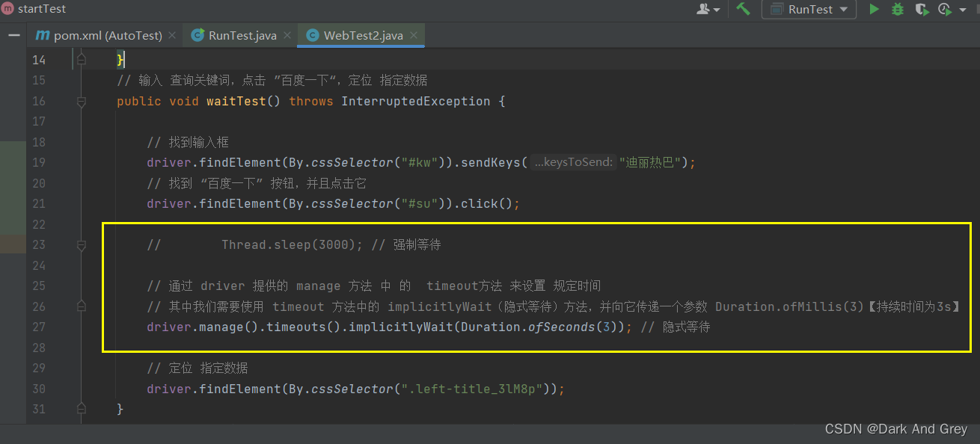The image size is (980, 444).
Task: Build project using the hammer icon
Action: tap(743, 9)
